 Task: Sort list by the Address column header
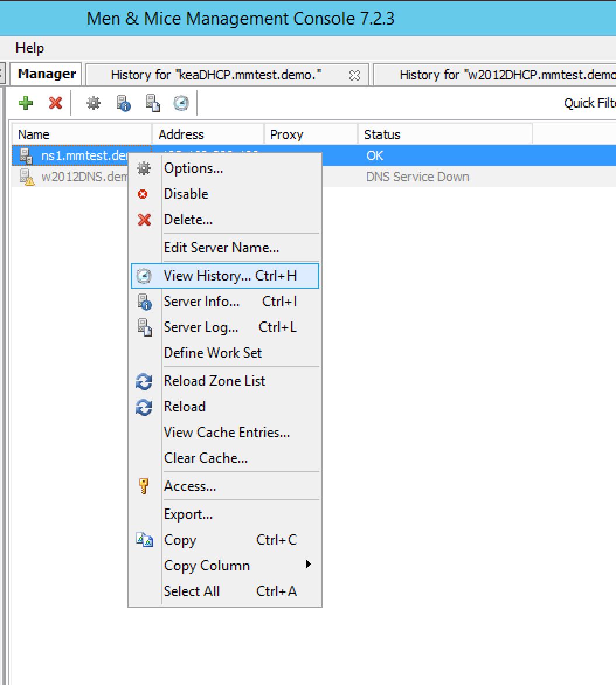coord(181,134)
